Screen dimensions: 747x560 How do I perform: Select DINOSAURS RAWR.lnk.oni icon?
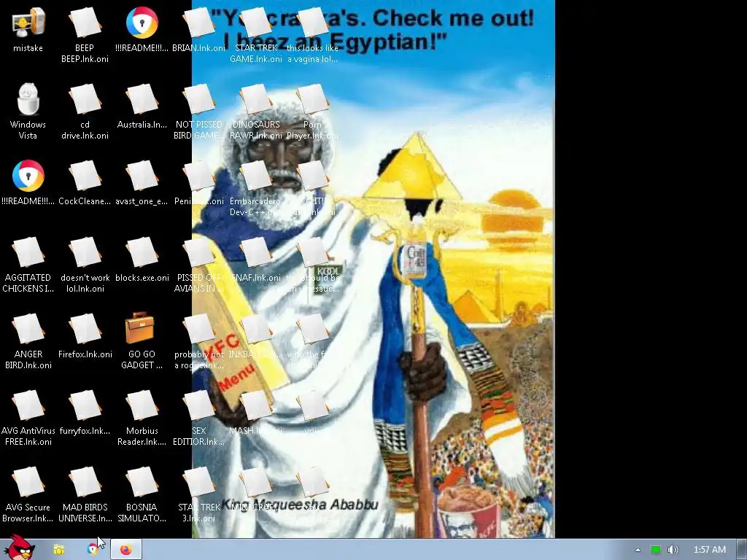256,99
